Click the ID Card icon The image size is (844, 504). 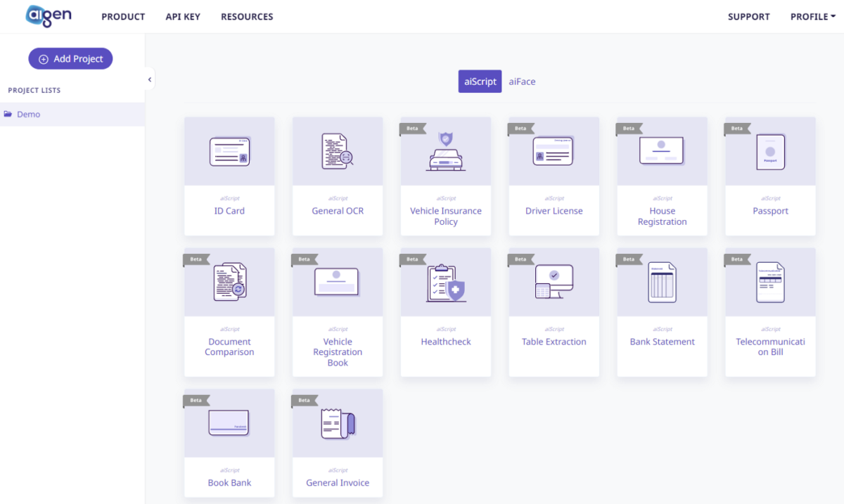tap(229, 152)
